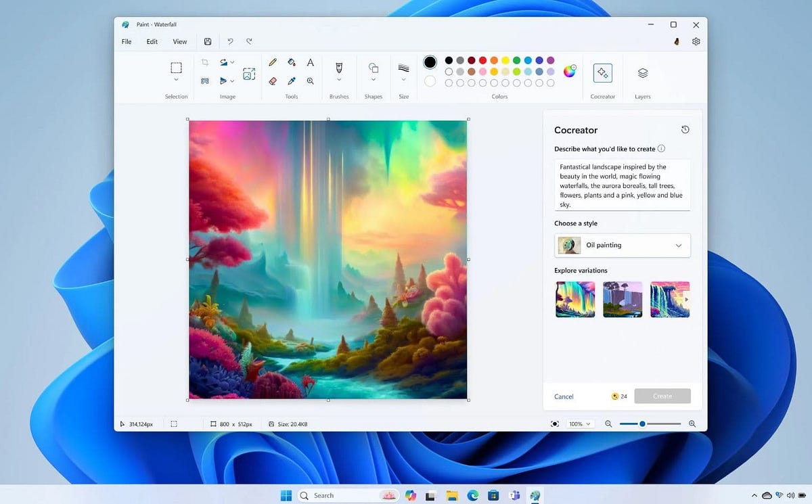Click the Cocreator history icon
Image resolution: width=812 pixels, height=504 pixels.
pyautogui.click(x=685, y=129)
